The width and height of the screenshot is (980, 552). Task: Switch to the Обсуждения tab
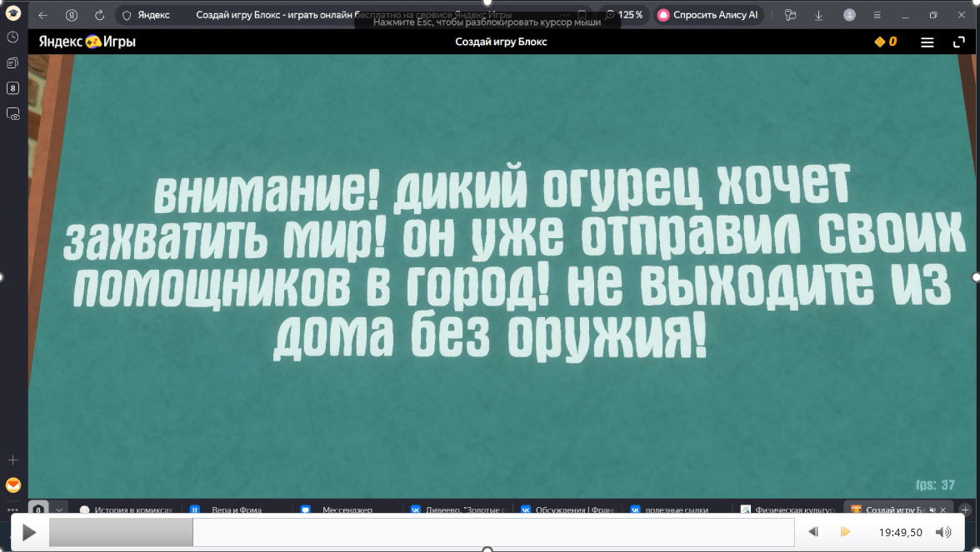coord(568,510)
